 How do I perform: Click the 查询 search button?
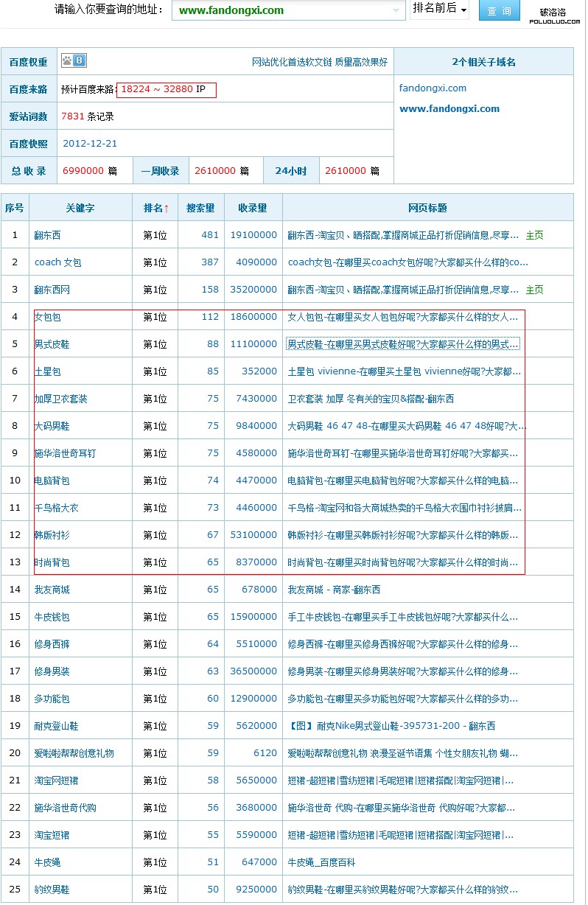tap(499, 11)
